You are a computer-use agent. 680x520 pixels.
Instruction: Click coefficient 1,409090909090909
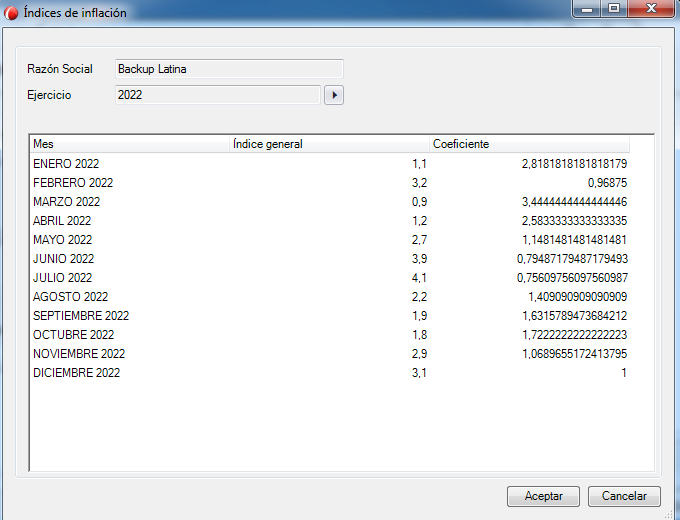coord(578,297)
